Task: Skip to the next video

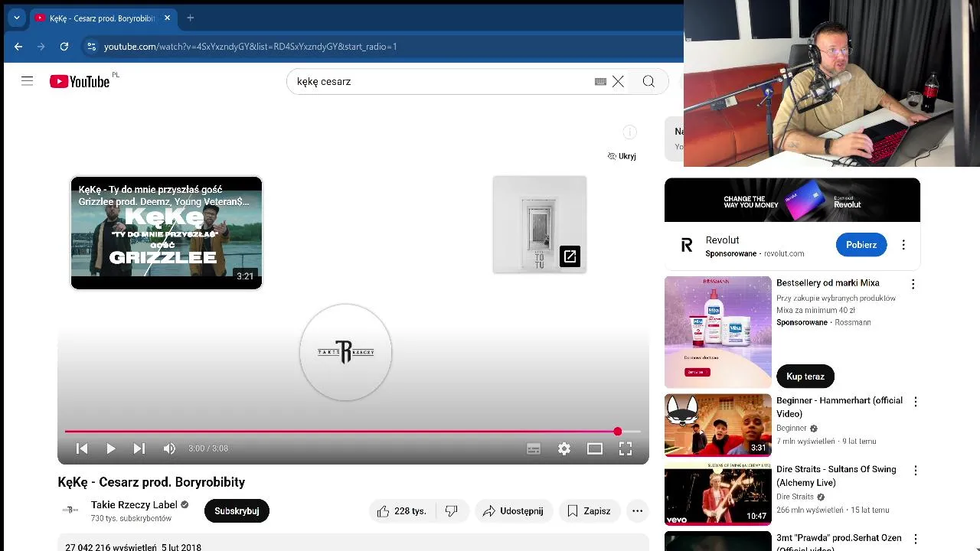Action: pyautogui.click(x=139, y=448)
